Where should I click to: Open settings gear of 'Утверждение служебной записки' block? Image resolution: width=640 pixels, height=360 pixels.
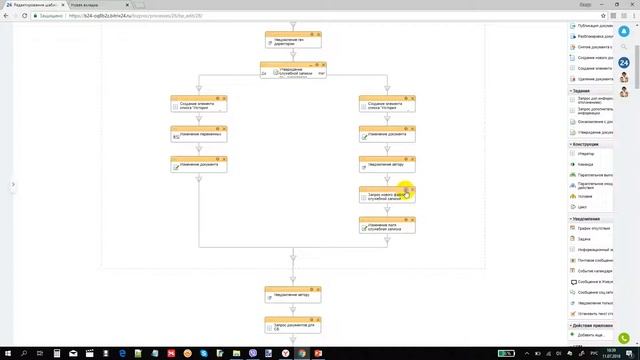317,64
